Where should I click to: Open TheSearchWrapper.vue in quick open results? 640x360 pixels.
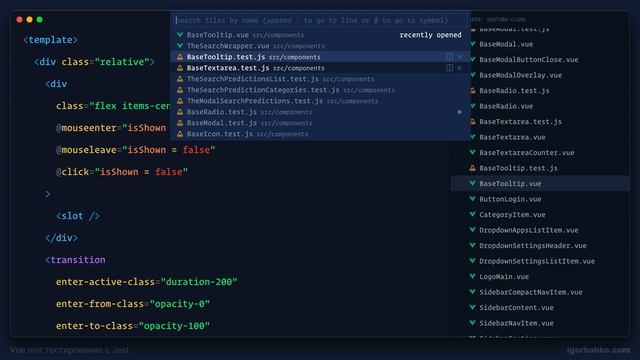[320, 46]
